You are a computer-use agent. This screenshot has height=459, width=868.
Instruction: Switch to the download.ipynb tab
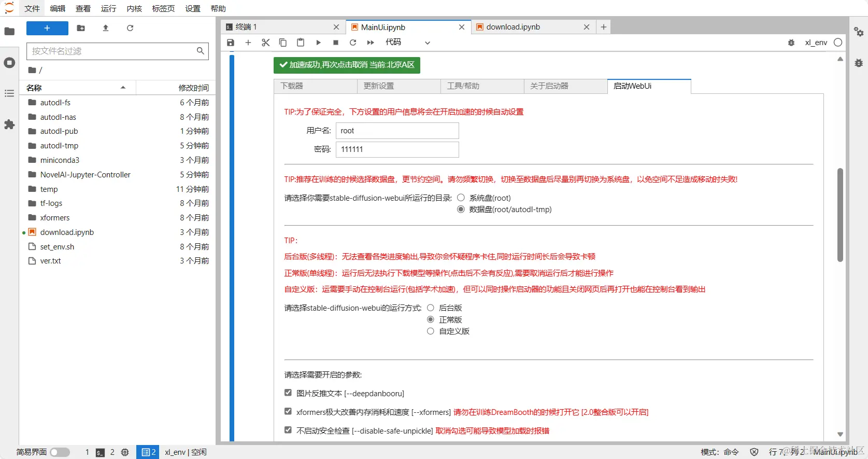click(533, 27)
